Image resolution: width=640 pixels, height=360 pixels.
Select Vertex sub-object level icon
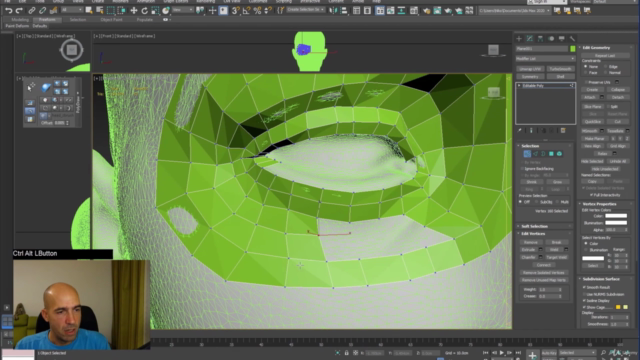pos(527,154)
